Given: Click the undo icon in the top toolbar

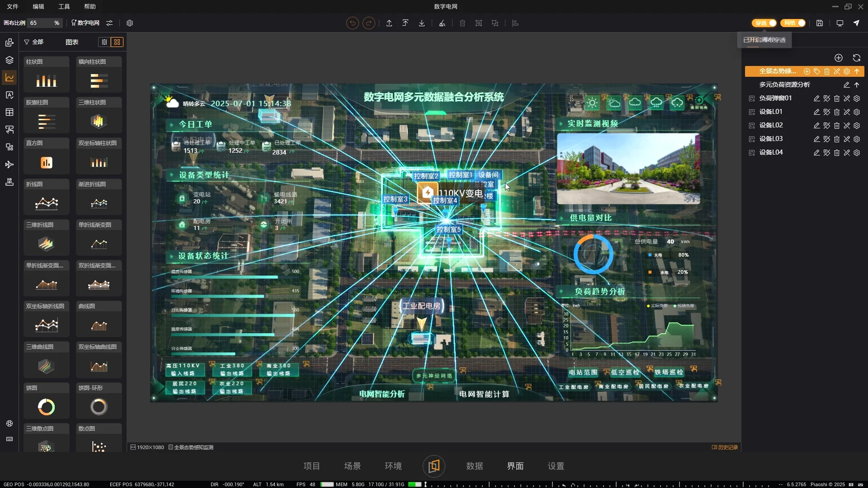Looking at the screenshot, I should (352, 23).
